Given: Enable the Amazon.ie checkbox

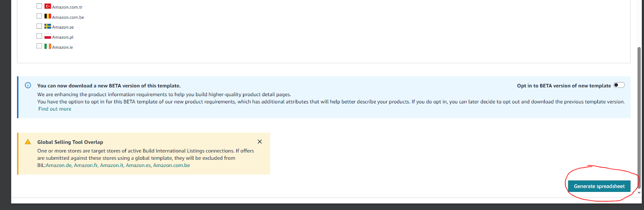Looking at the screenshot, I should point(39,46).
